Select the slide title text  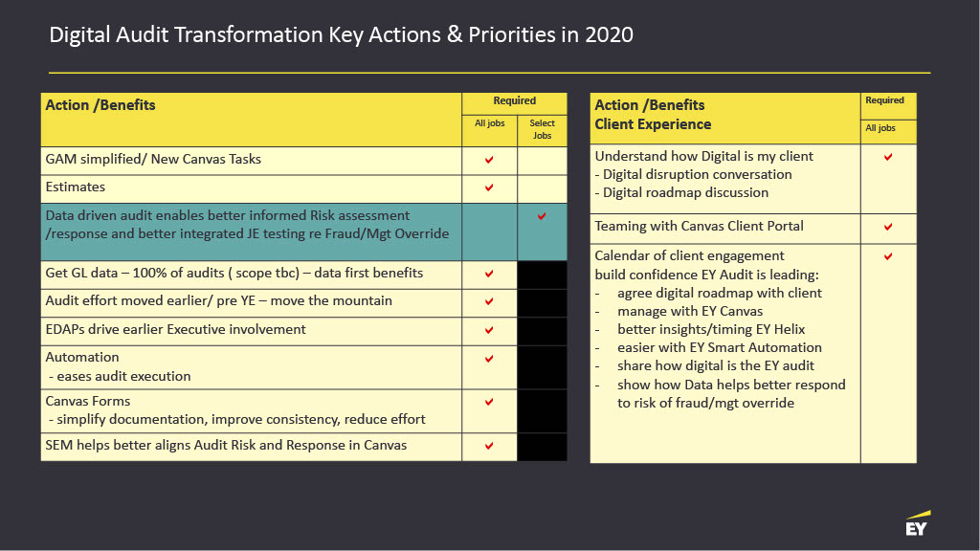pyautogui.click(x=341, y=35)
